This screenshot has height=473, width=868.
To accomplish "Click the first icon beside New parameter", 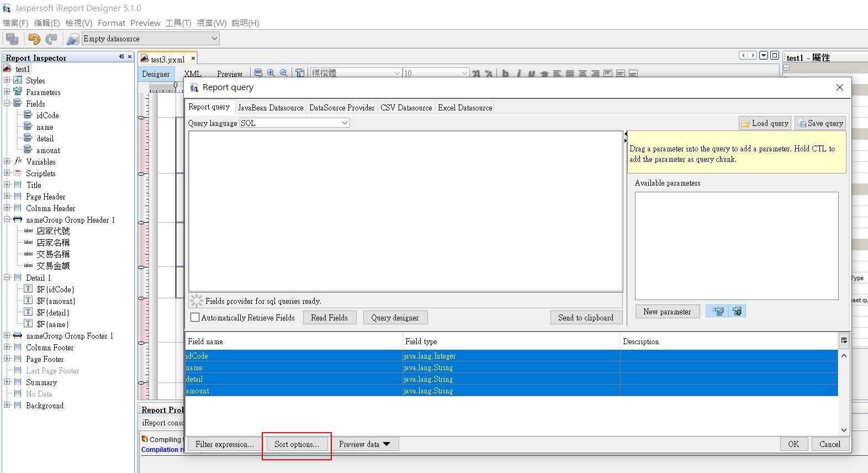I will click(718, 311).
